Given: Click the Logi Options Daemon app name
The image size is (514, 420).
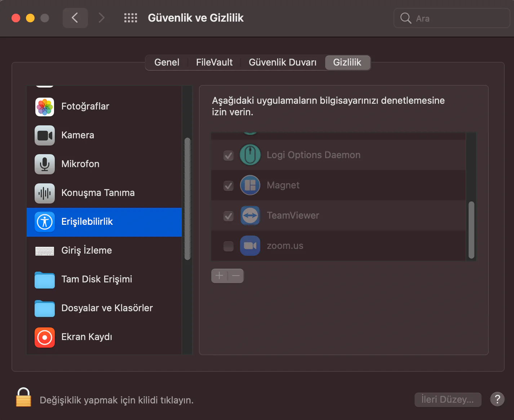Looking at the screenshot, I should pyautogui.click(x=314, y=155).
